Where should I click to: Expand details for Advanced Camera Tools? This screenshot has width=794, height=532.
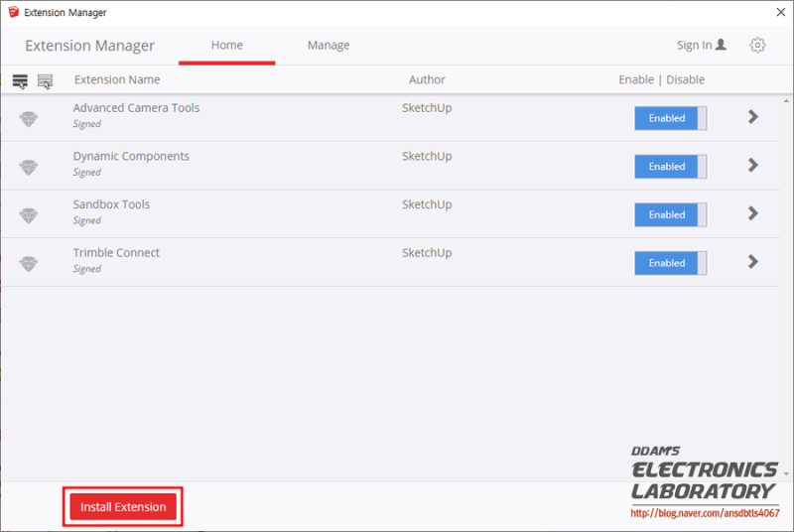pos(753,117)
